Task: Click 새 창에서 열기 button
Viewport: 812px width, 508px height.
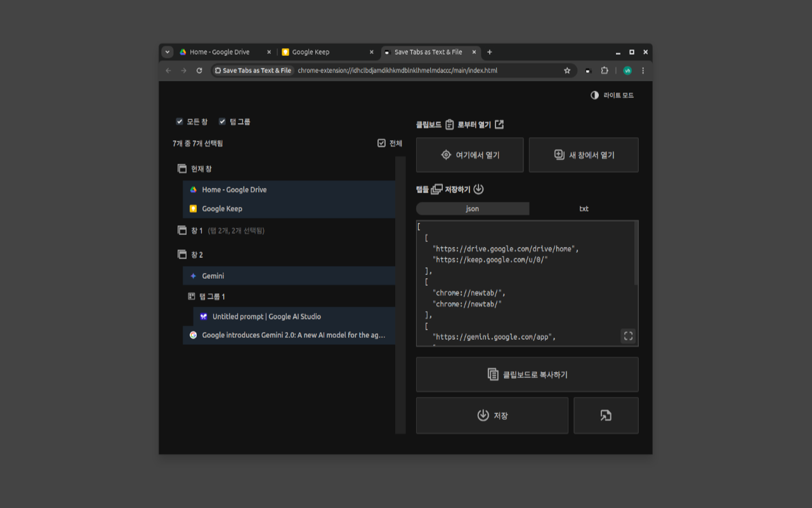Action: click(x=584, y=155)
